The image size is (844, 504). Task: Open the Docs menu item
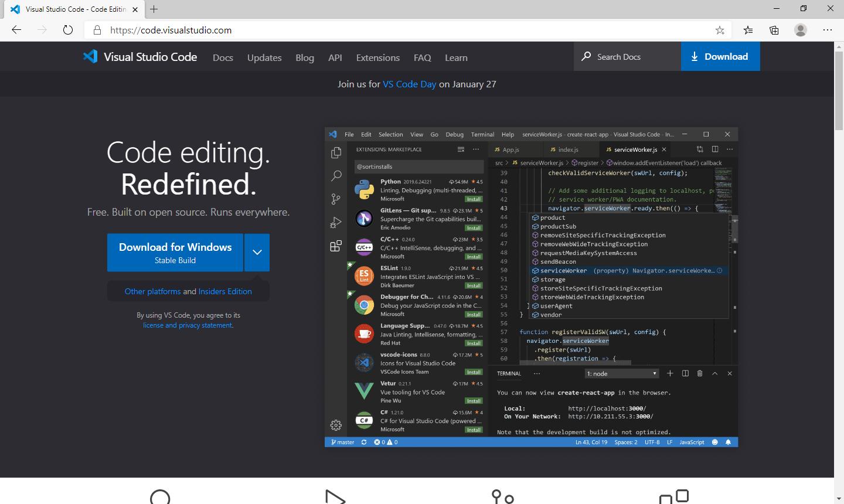[x=223, y=57]
